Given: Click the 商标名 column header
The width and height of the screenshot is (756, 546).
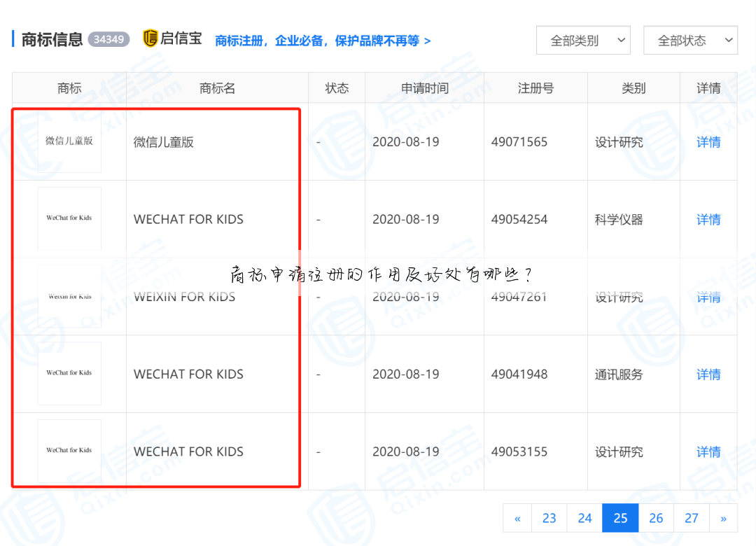Looking at the screenshot, I should click(216, 87).
